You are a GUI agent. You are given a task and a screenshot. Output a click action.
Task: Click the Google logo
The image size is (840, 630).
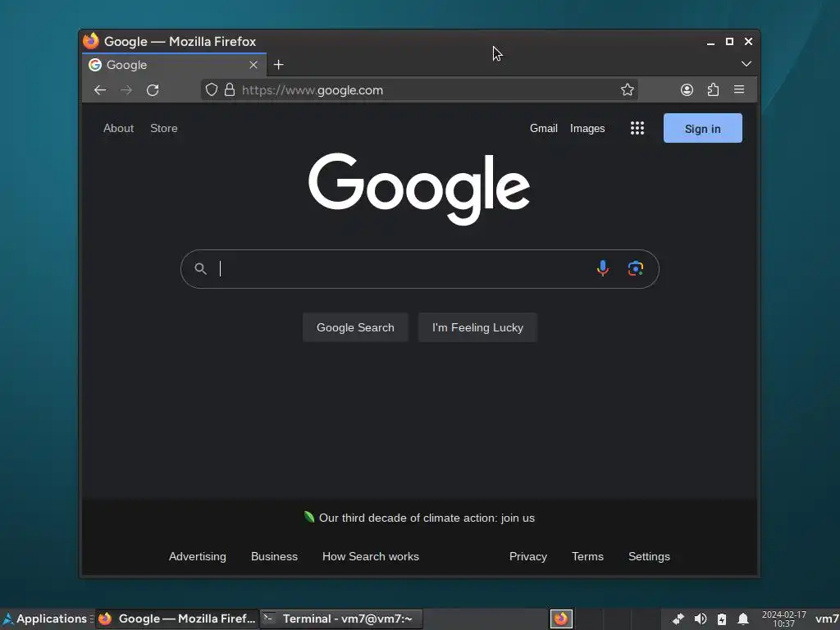click(419, 189)
